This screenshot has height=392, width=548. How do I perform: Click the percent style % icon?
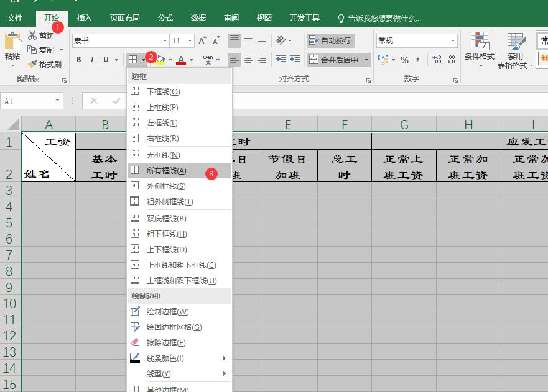coord(405,60)
